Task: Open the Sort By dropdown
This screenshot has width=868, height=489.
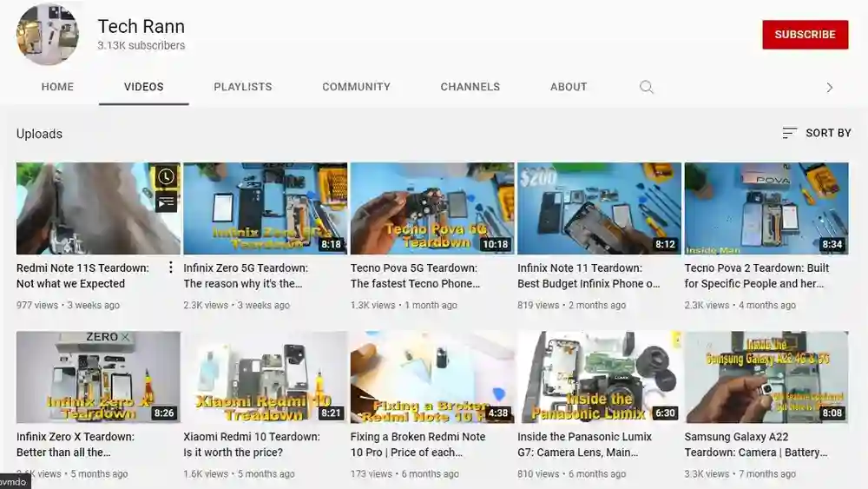Action: 817,133
